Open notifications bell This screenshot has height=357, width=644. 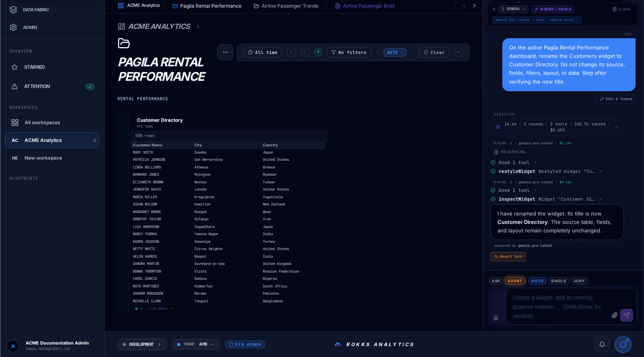[602, 345]
